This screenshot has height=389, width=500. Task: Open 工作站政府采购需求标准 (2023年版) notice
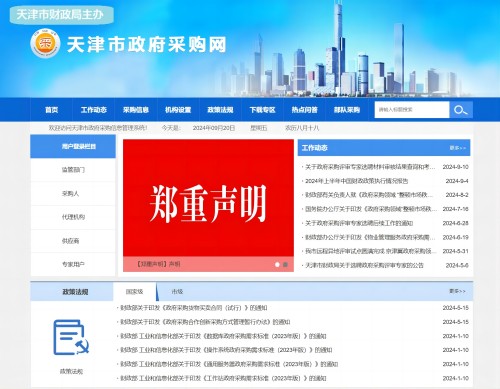coord(223,378)
